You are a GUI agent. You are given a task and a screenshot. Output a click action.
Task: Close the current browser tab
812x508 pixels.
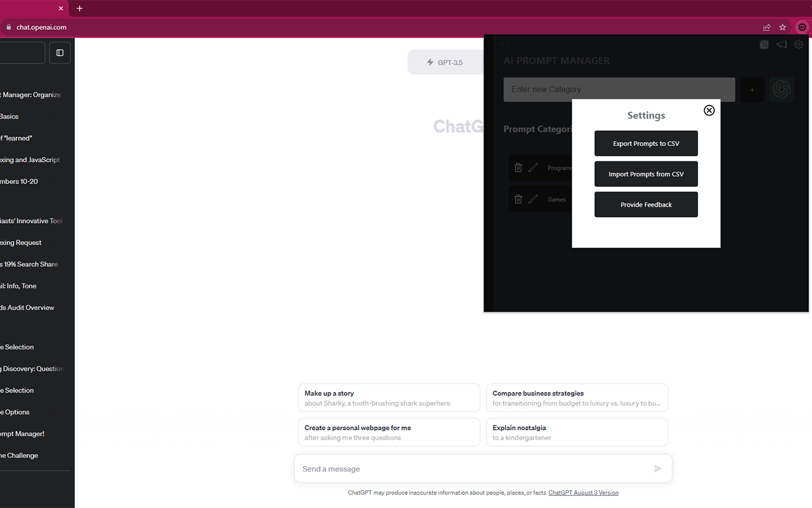[x=61, y=8]
